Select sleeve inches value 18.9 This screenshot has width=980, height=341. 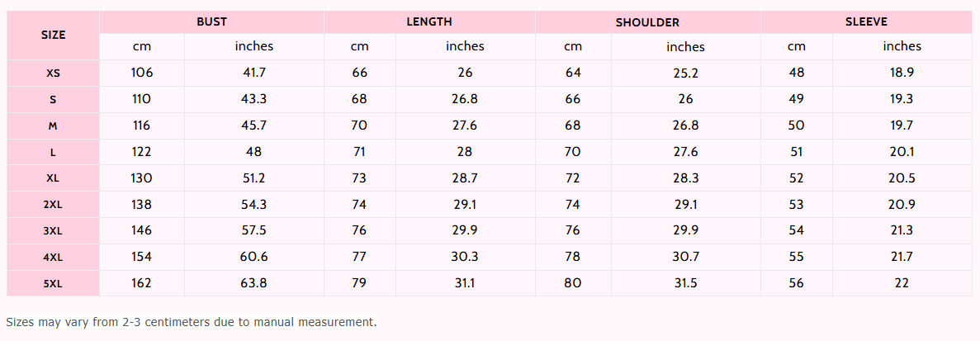point(902,73)
